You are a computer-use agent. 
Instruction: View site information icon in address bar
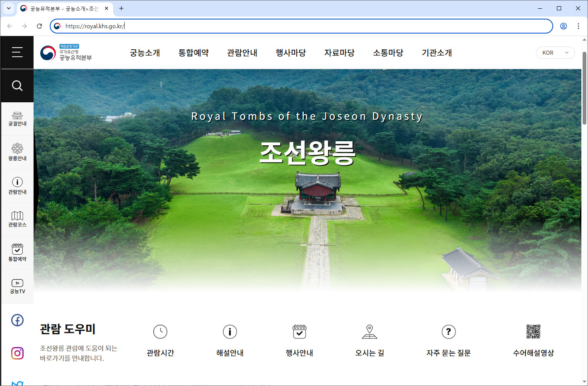pyautogui.click(x=57, y=26)
